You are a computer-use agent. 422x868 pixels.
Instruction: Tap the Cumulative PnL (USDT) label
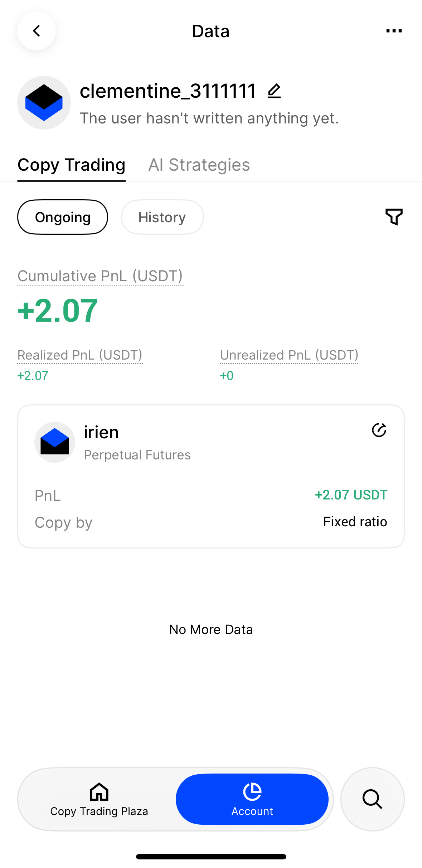coord(100,276)
